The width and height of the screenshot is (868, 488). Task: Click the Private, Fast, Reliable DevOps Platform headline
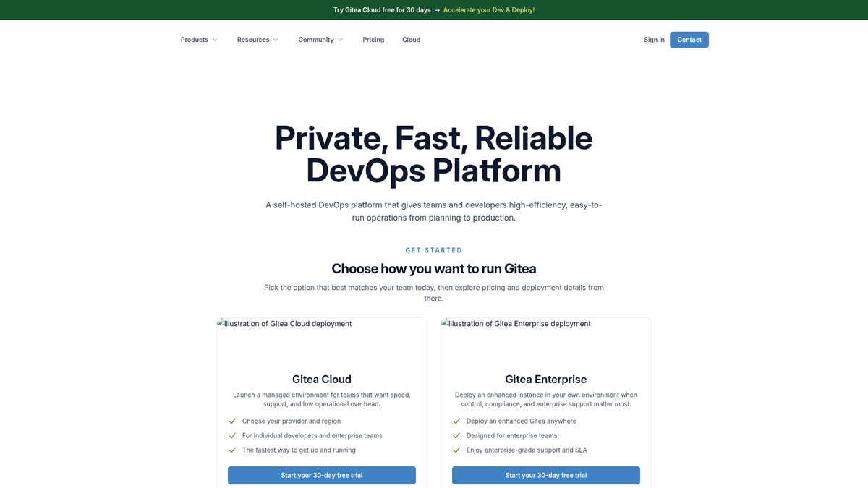[434, 154]
